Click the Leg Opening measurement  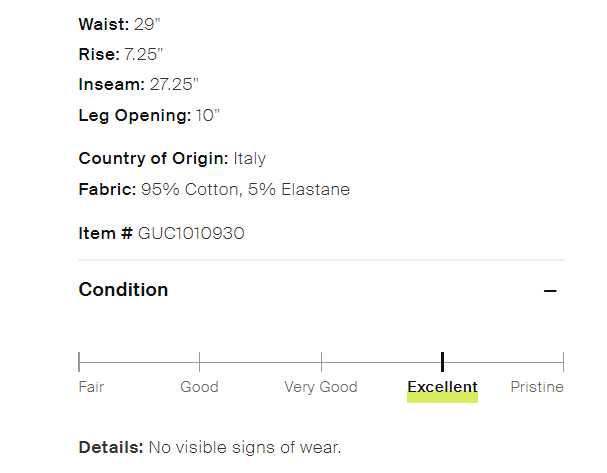click(x=149, y=115)
